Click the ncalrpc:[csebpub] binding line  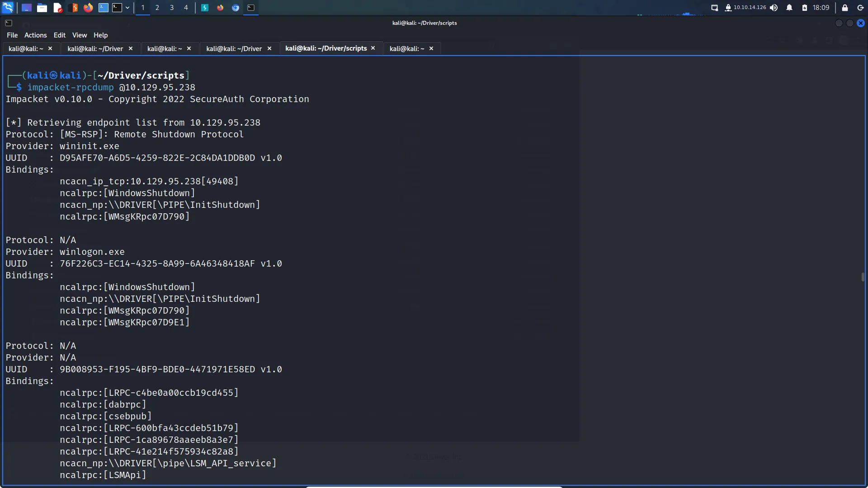click(106, 416)
